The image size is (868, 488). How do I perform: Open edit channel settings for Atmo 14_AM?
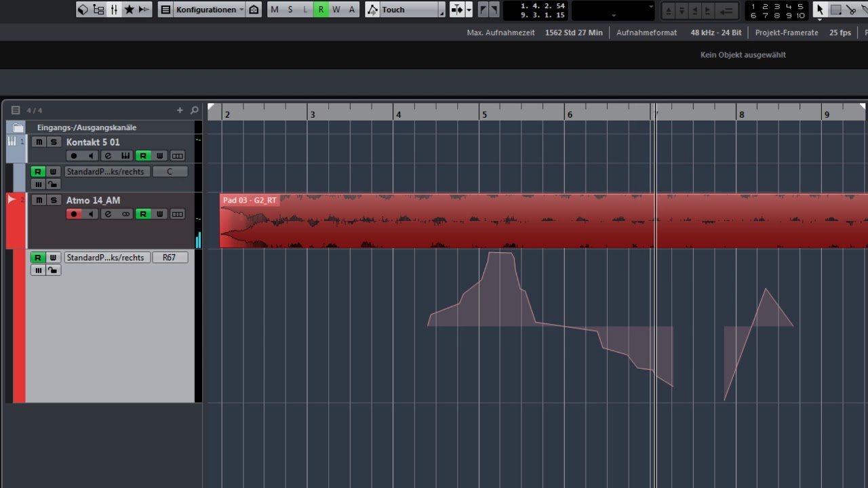click(108, 214)
